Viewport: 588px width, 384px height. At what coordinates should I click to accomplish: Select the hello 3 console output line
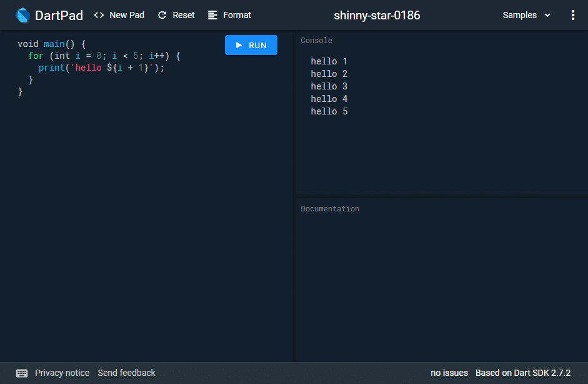[x=329, y=86]
